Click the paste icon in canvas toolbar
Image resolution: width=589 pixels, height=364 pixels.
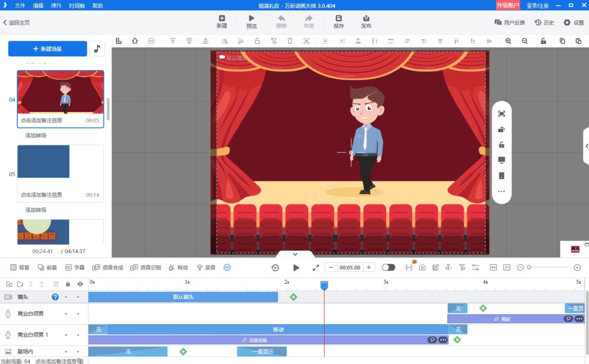click(578, 41)
